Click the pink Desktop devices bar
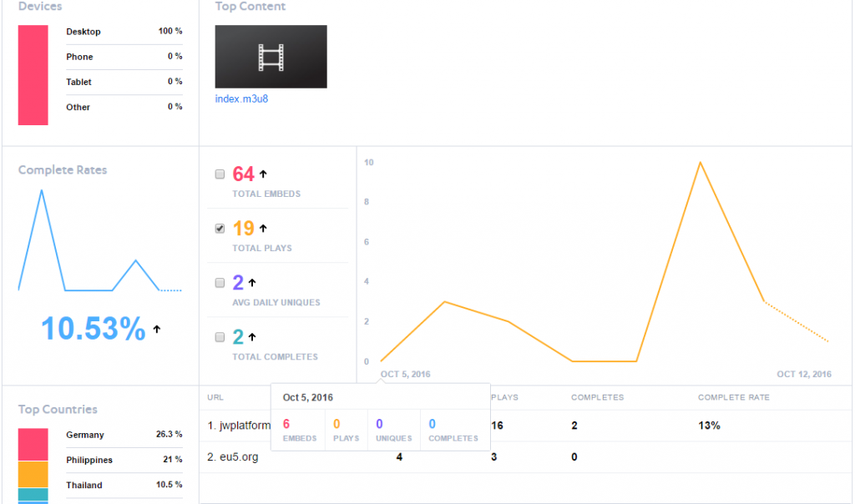Image resolution: width=855 pixels, height=504 pixels. point(33,75)
